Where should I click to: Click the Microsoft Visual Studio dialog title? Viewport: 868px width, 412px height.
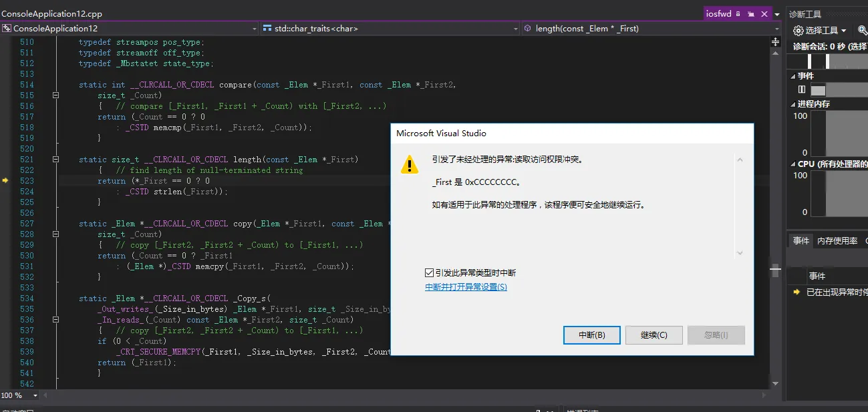coord(441,133)
